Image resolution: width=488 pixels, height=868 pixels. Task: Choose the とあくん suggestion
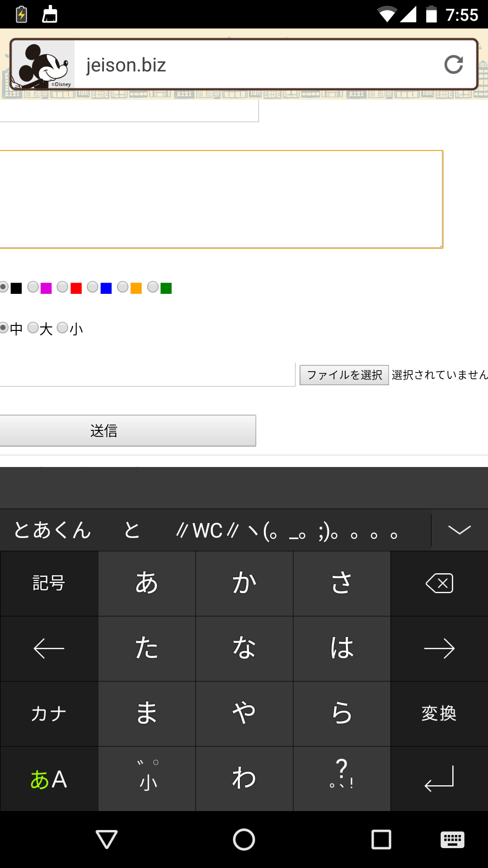pos(52,530)
